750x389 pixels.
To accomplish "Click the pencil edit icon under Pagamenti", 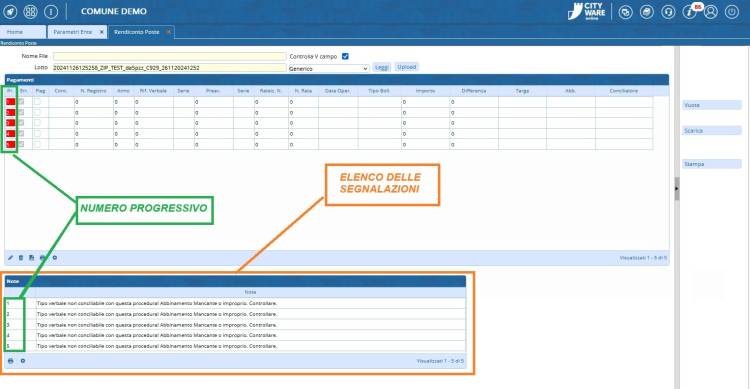I will tap(11, 258).
